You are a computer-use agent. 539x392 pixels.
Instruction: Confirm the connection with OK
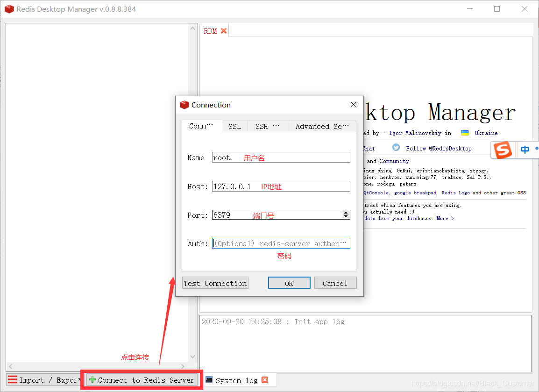click(289, 283)
